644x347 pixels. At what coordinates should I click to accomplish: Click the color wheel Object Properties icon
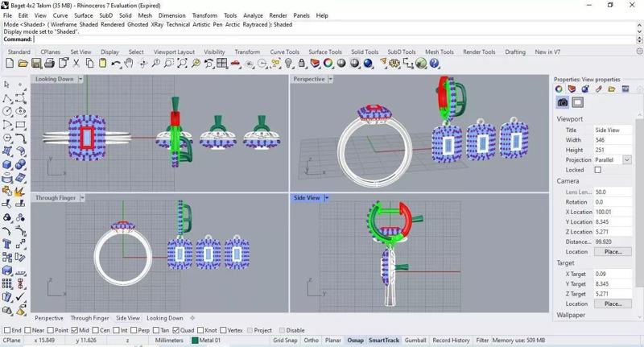(328, 64)
